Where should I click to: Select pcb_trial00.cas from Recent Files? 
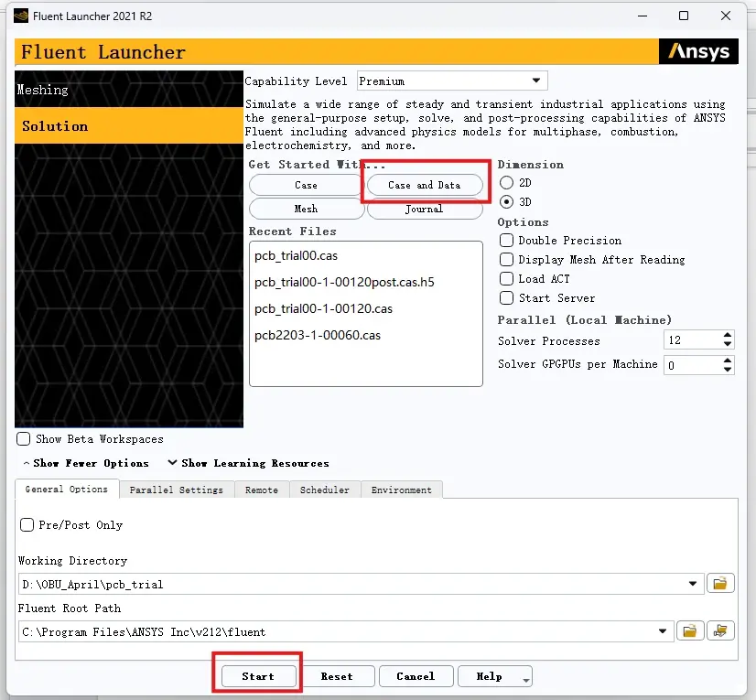click(x=296, y=255)
